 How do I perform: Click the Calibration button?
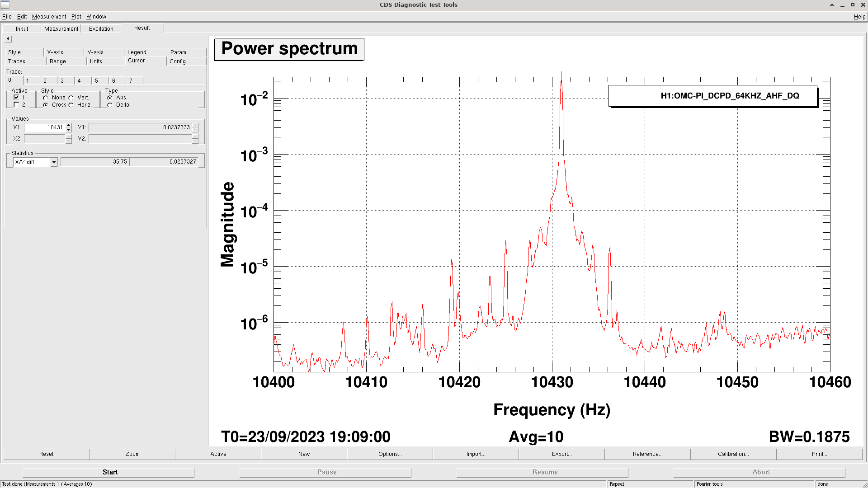pos(733,454)
